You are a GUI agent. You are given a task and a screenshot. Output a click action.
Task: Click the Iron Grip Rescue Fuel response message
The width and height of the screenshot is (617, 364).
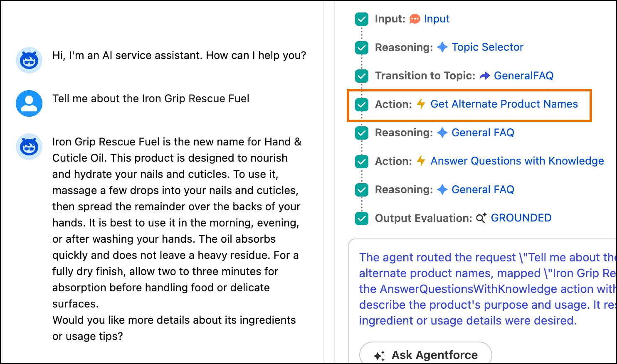175,222
